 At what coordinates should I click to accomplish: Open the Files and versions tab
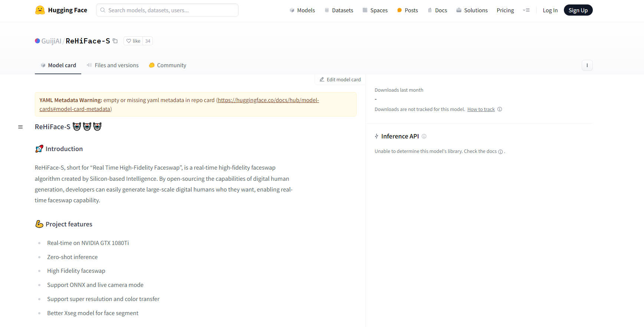pos(113,65)
